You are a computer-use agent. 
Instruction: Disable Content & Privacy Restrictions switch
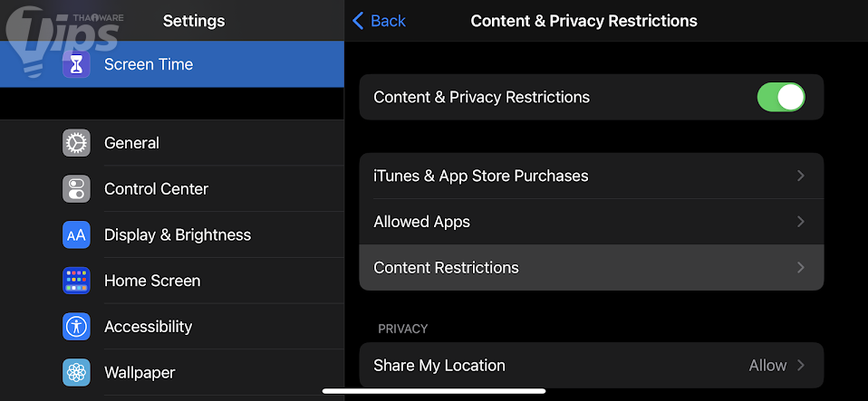click(780, 98)
